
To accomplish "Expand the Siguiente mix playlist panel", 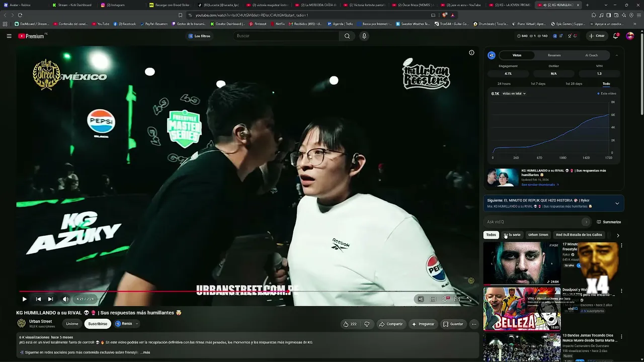I will pos(617,204).
